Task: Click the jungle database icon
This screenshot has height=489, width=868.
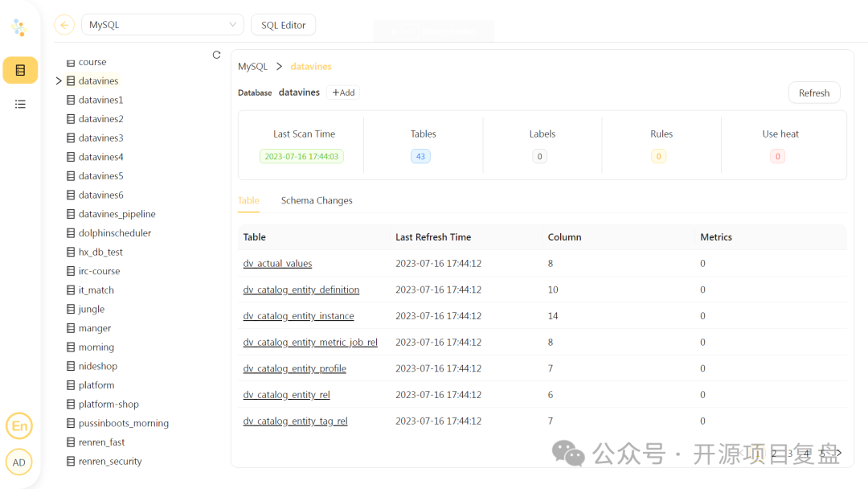Action: (71, 309)
